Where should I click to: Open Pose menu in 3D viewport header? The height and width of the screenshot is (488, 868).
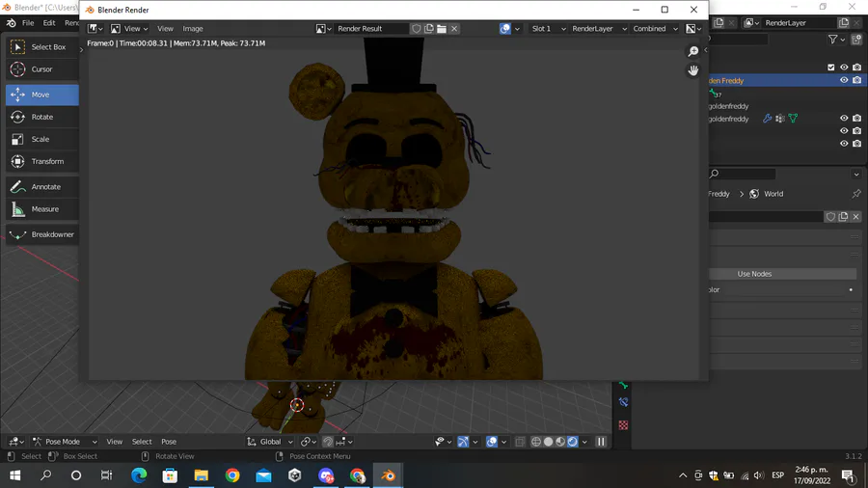pos(169,442)
